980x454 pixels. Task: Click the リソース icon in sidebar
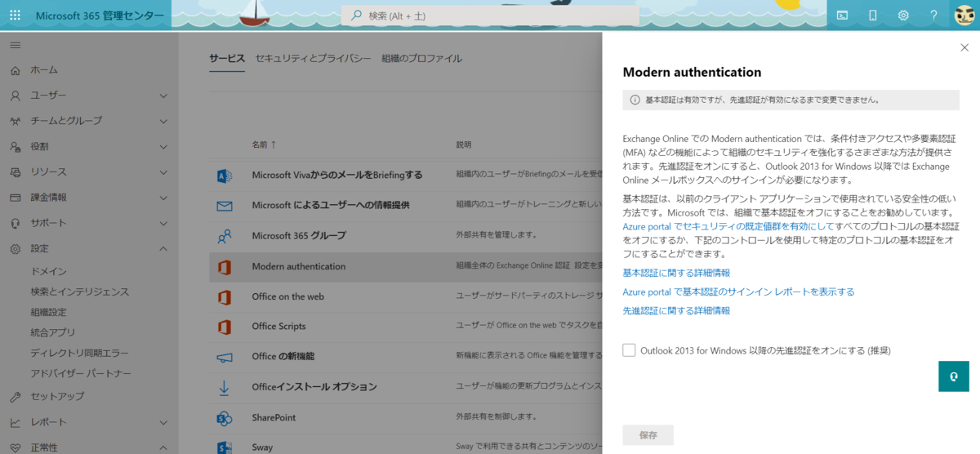coord(16,172)
